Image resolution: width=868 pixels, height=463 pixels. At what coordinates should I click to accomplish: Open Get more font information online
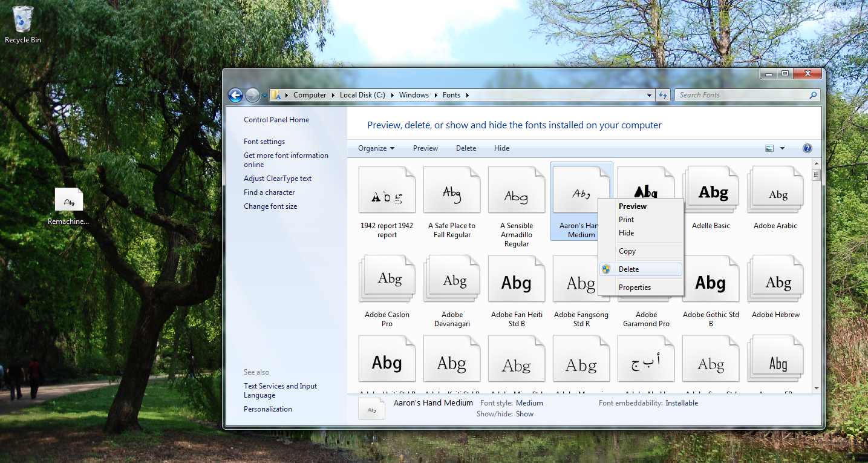286,160
